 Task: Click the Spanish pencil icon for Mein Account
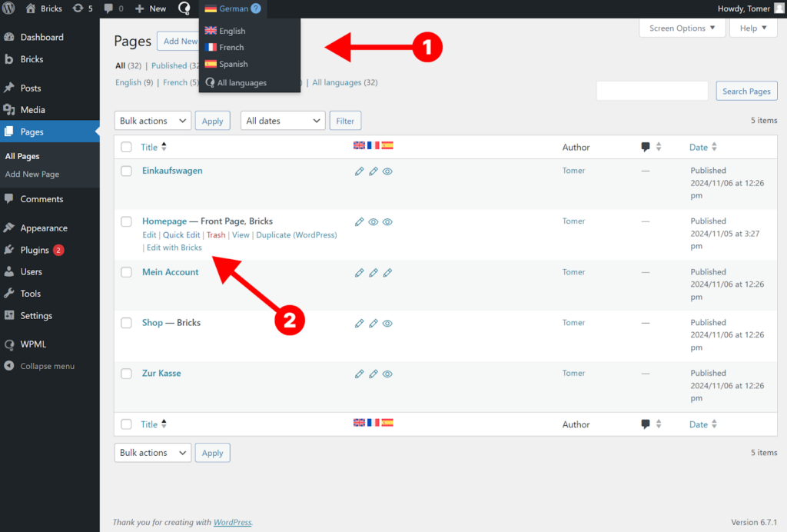point(387,273)
